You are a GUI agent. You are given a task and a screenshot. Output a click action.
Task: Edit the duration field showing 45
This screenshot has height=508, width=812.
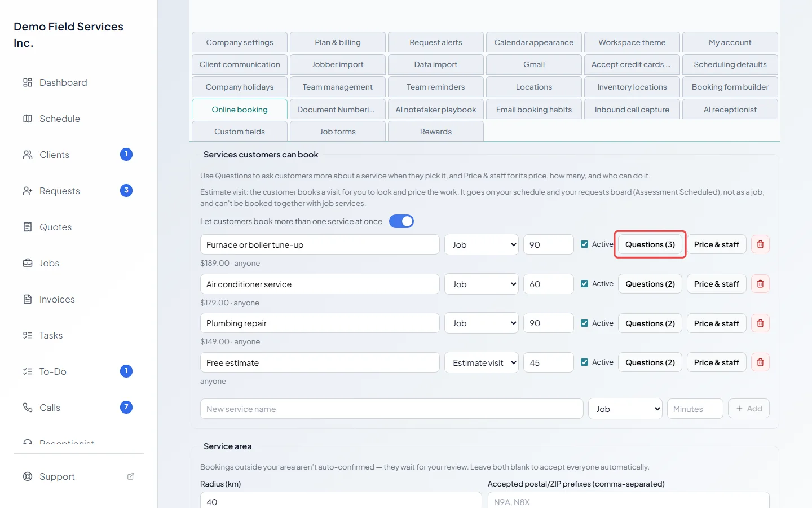click(549, 362)
